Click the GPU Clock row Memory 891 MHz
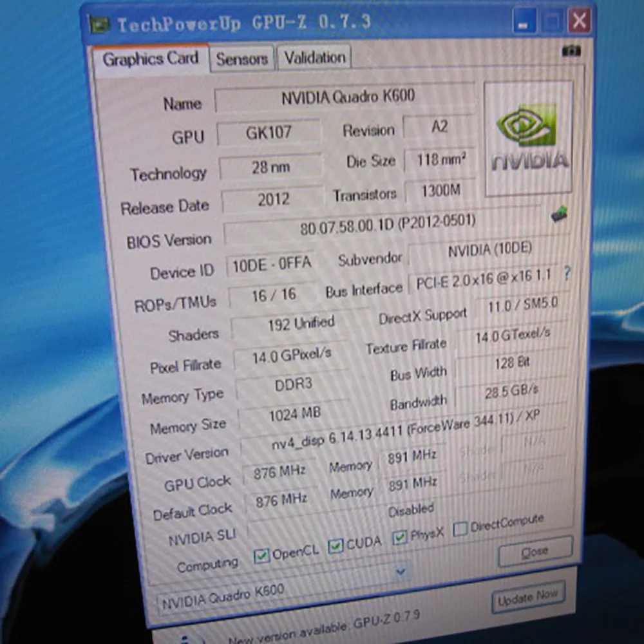This screenshot has width=644, height=644. coord(412,457)
